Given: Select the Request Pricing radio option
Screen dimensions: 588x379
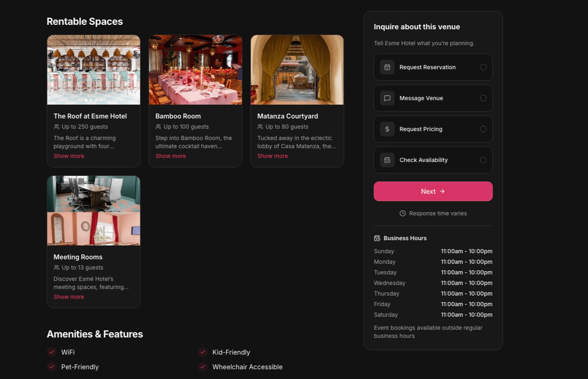Looking at the screenshot, I should tap(483, 129).
